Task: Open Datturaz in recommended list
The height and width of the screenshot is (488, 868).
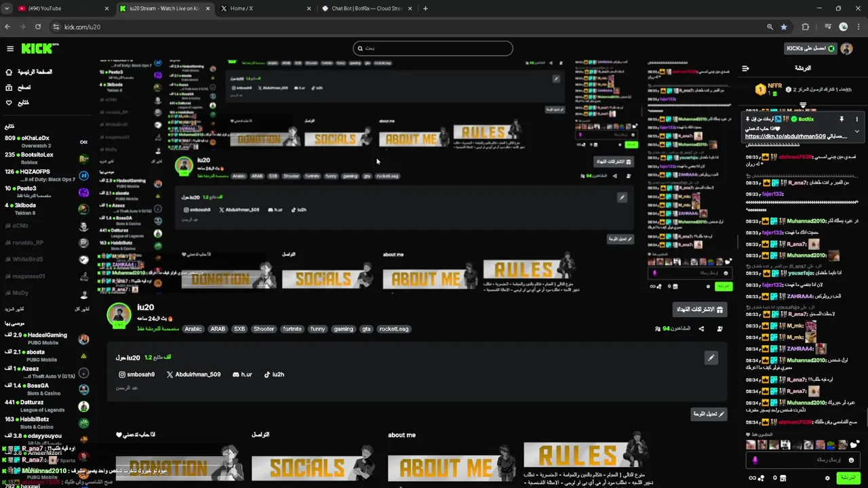Action: (46, 405)
